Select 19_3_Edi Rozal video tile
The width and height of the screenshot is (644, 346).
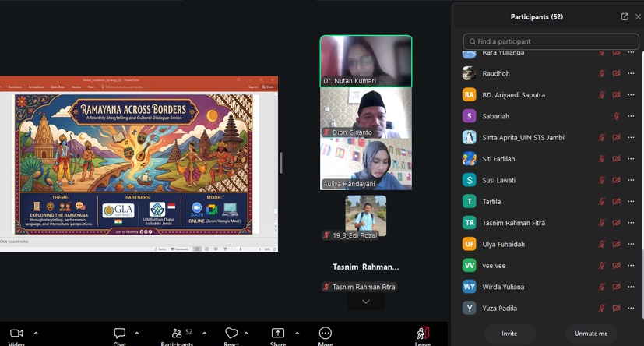[366, 217]
